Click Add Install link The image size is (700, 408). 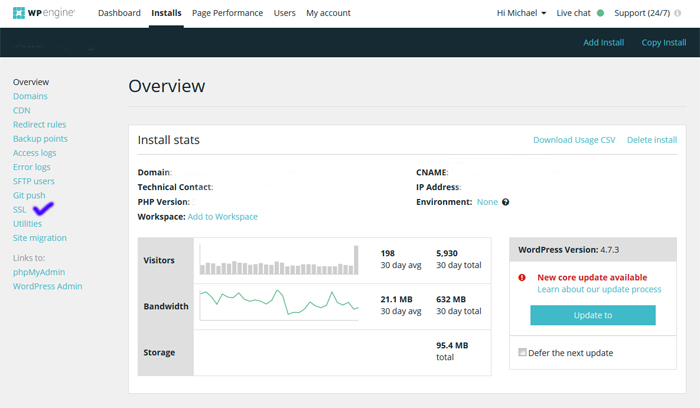tap(604, 42)
